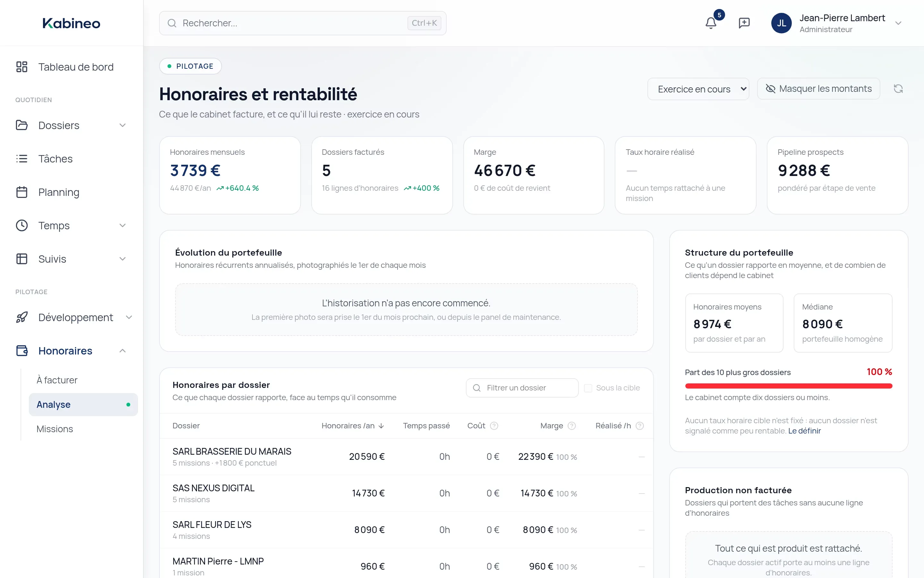Viewport: 924px width, 578px height.
Task: Click the Tâches list icon
Action: tap(22, 159)
